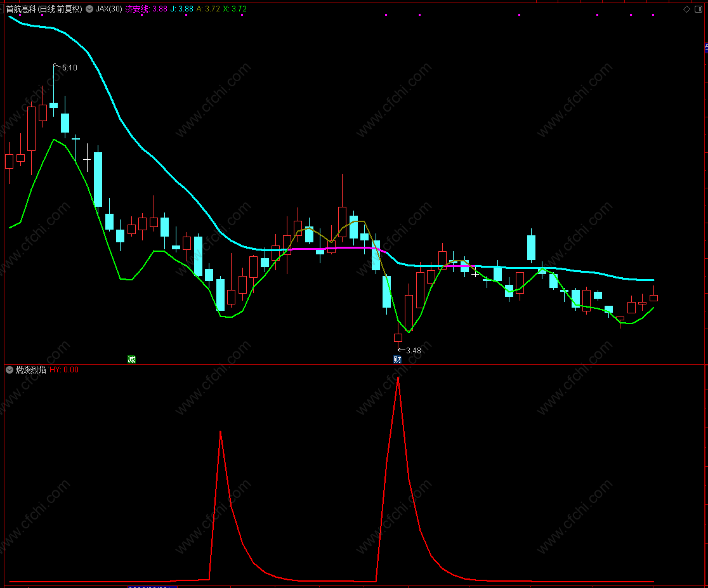Click the 燃烧烈焰 sub-chart indicator name
The height and width of the screenshot is (588, 708).
30,370
